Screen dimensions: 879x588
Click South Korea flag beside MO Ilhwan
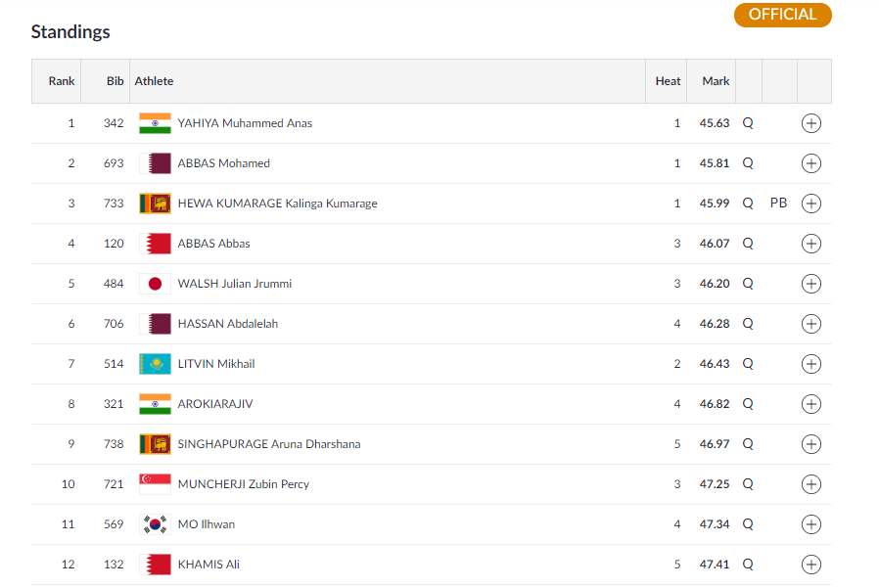(155, 524)
